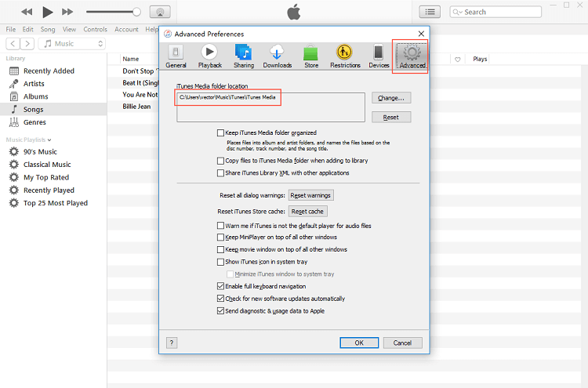The image size is (588, 388).
Task: Open Albums in Library sidebar
Action: (x=35, y=96)
